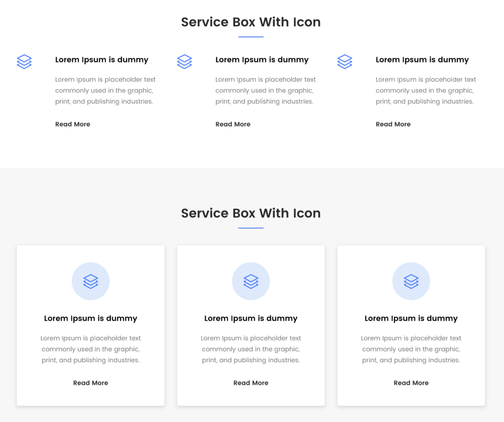Click the stacked layers icon in first top service box

tap(24, 62)
